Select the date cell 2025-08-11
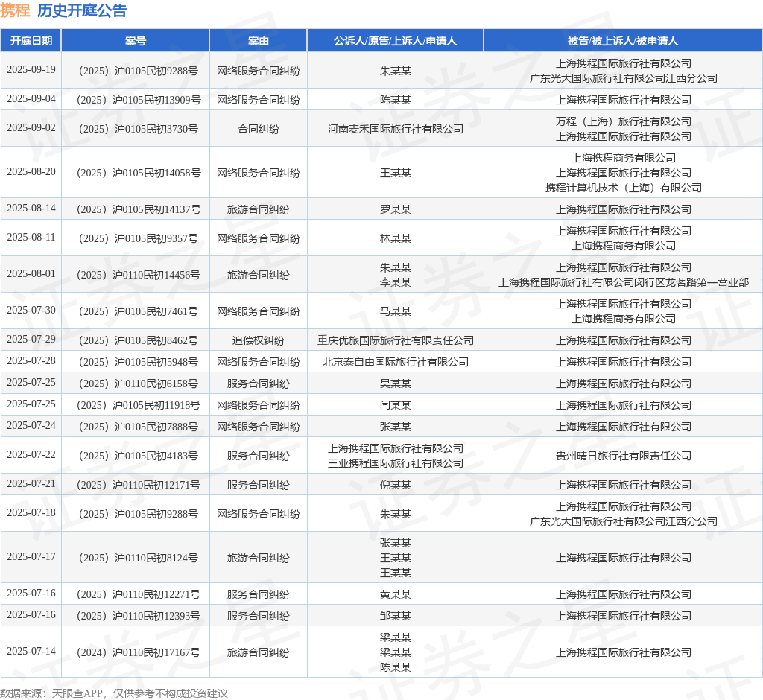Screen dimensions: 763x700 point(31,238)
